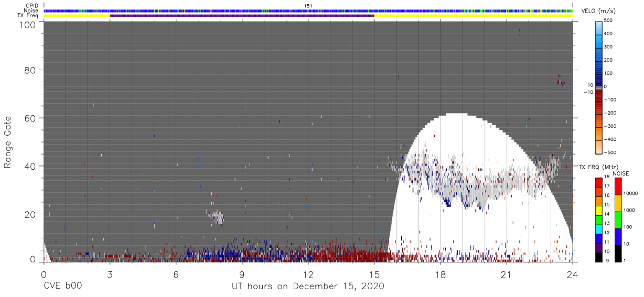
Task: Select UT hour tick label 6
Action: coord(176,274)
